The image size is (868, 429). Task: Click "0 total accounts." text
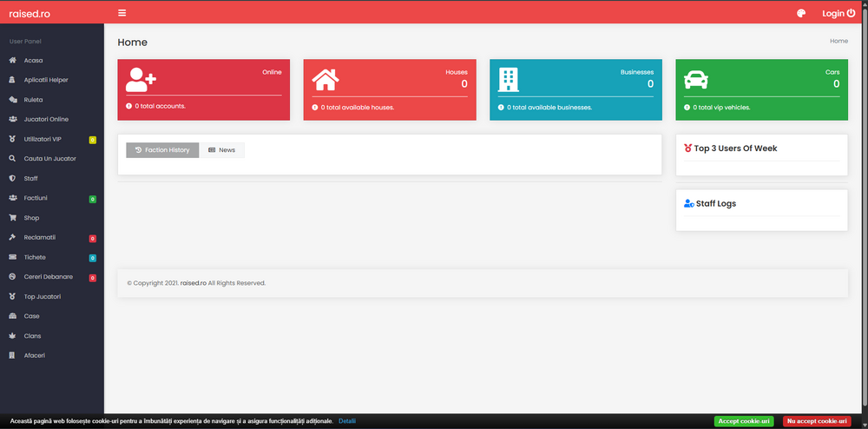(160, 106)
